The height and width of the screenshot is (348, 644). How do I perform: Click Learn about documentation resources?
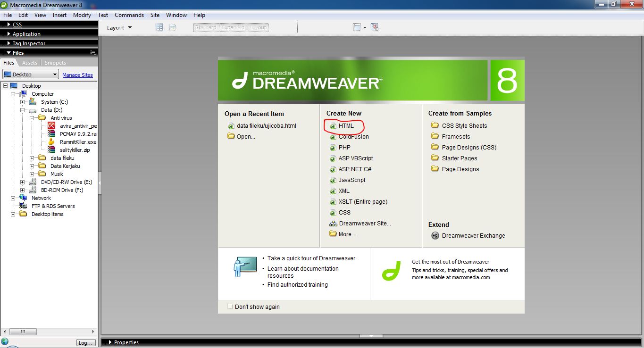303,272
